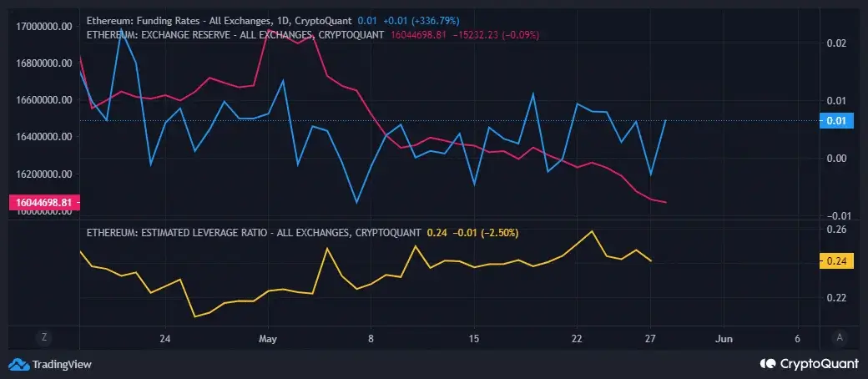Click the 24 date label on time axis
The image size is (868, 379).
pos(164,339)
